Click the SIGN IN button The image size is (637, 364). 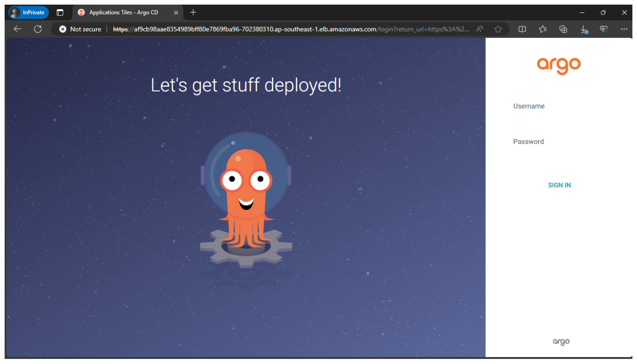[559, 185]
